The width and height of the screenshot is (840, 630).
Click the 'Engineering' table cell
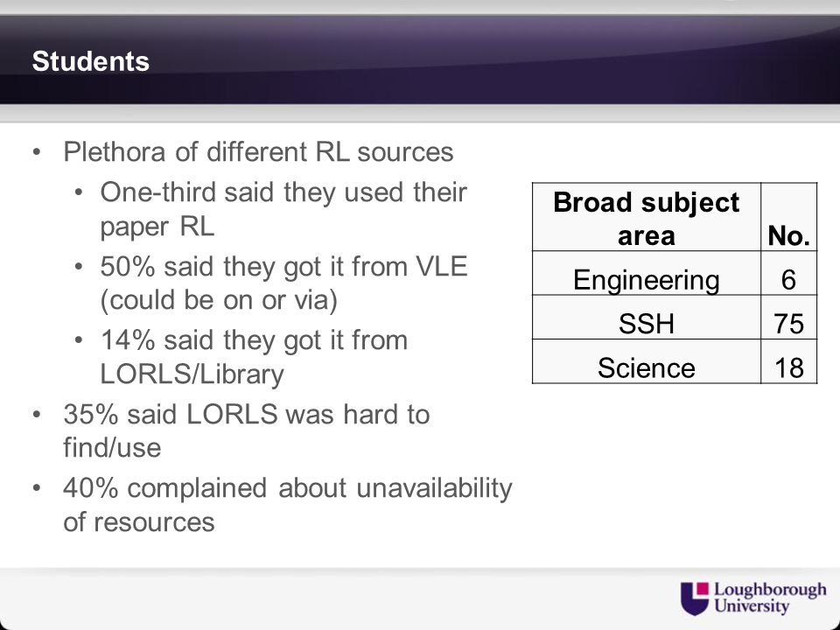[x=646, y=280]
